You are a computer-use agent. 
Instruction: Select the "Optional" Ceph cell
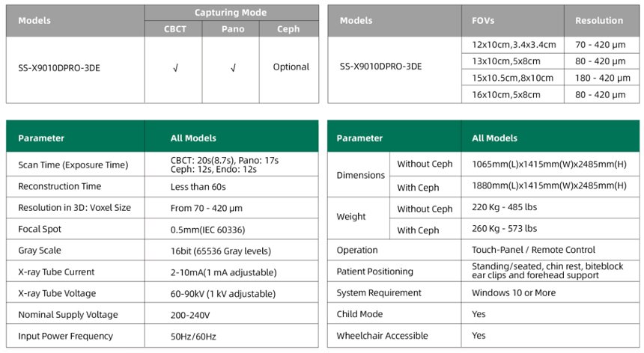coord(291,67)
